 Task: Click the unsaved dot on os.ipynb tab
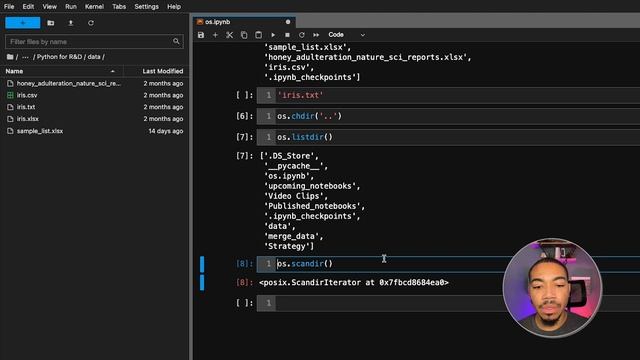tap(288, 22)
